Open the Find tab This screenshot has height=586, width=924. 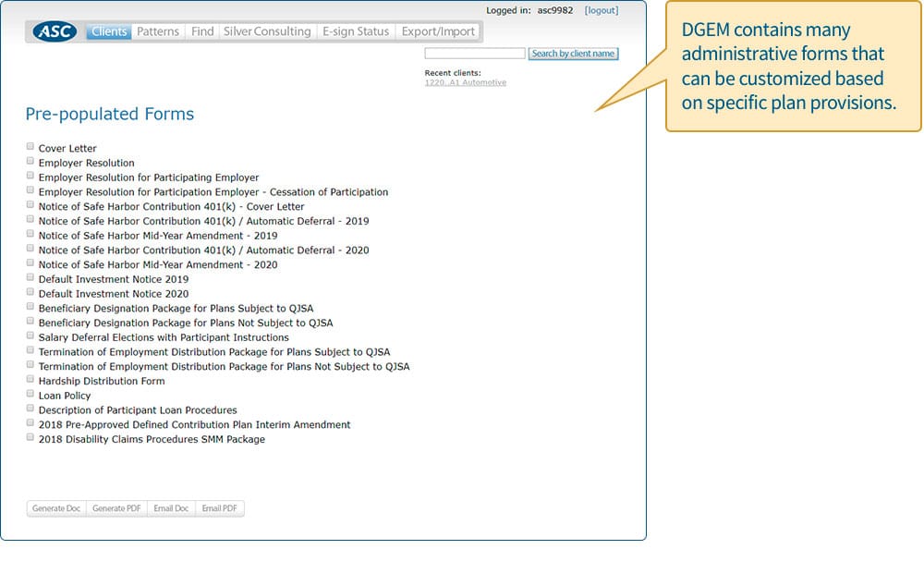(201, 31)
